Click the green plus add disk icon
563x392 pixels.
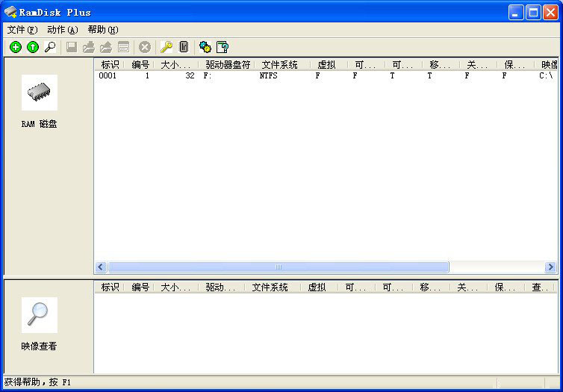[x=15, y=47]
